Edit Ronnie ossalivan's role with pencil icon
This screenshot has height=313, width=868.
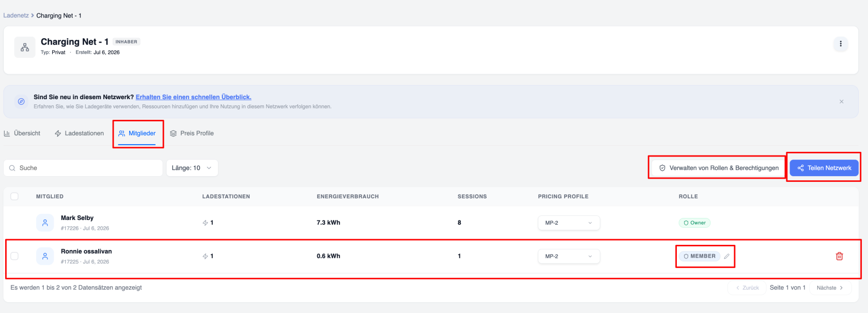coord(726,256)
